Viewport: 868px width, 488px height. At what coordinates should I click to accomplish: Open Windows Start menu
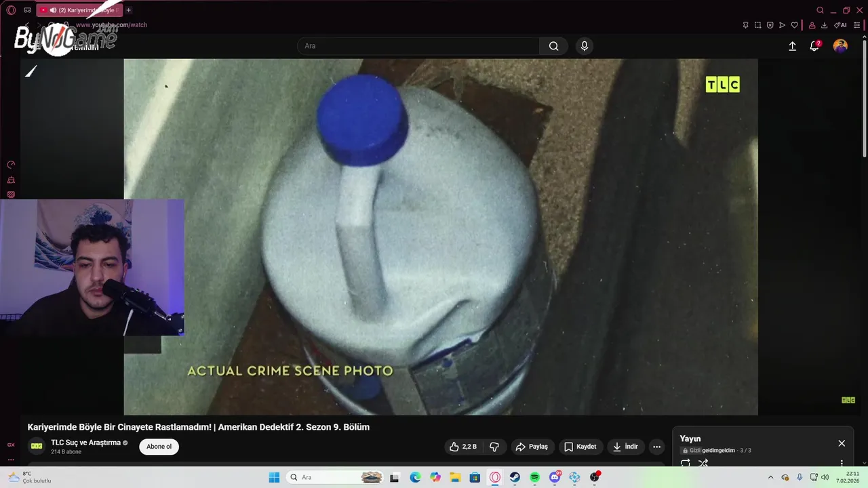pyautogui.click(x=274, y=477)
